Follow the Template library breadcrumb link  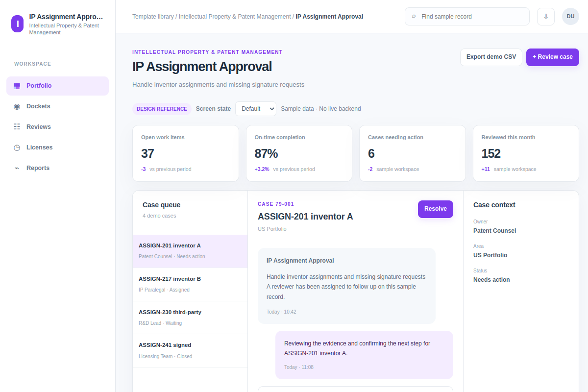(x=153, y=17)
